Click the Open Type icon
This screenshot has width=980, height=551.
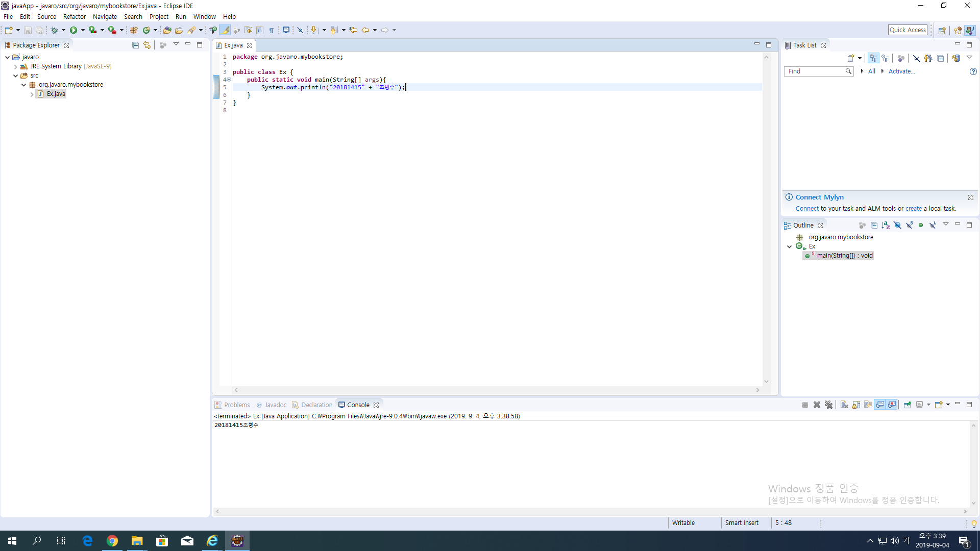(167, 30)
